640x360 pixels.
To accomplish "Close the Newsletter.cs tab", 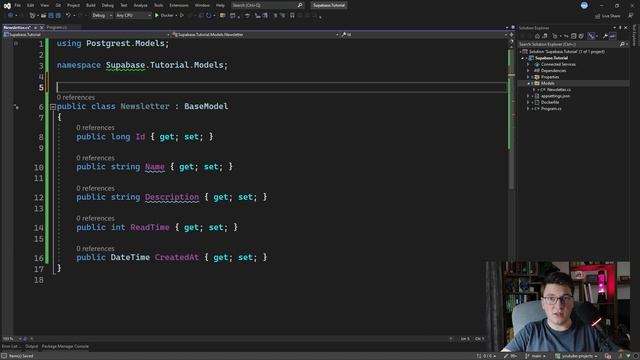I will click(42, 27).
